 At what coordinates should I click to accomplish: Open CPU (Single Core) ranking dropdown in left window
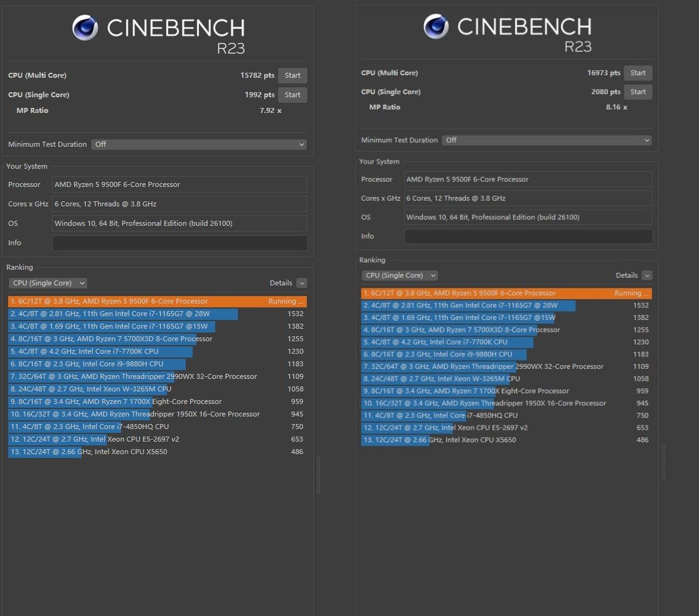(x=48, y=283)
